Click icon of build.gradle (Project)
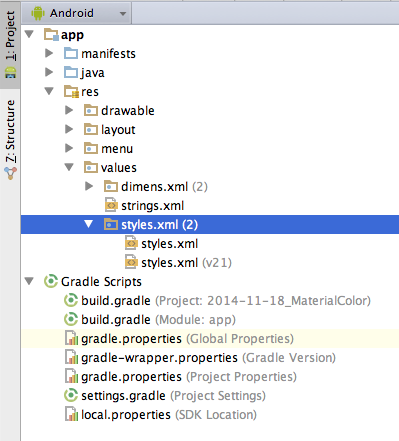The image size is (399, 441). click(x=71, y=301)
